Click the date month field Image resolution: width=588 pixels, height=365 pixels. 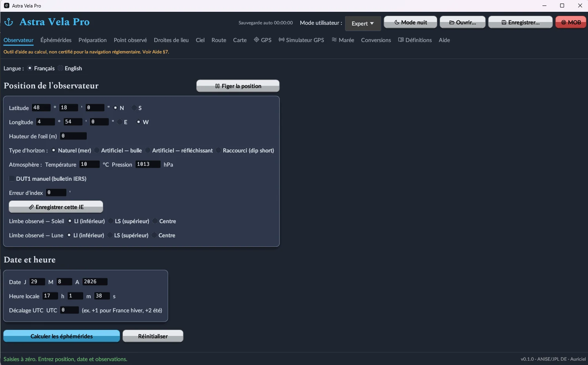tap(64, 282)
